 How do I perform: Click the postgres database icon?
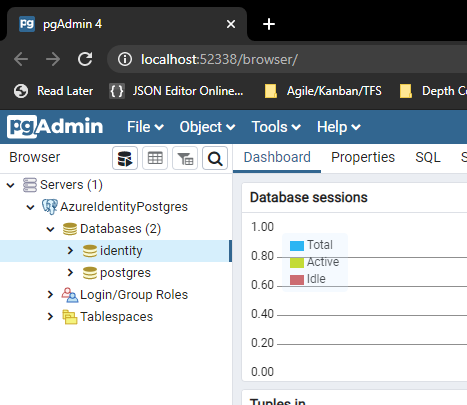90,273
